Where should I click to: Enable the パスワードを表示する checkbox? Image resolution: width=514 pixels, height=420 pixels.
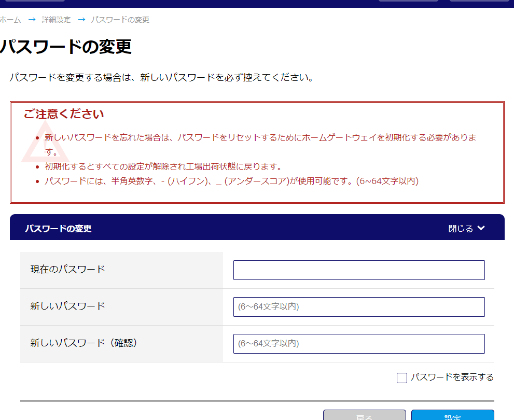[x=401, y=378]
